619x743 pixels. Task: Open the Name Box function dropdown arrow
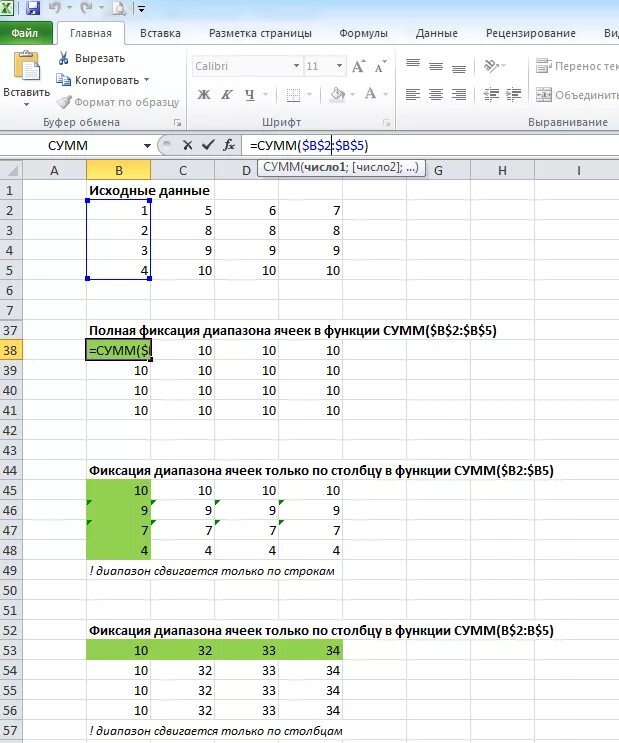(147, 145)
